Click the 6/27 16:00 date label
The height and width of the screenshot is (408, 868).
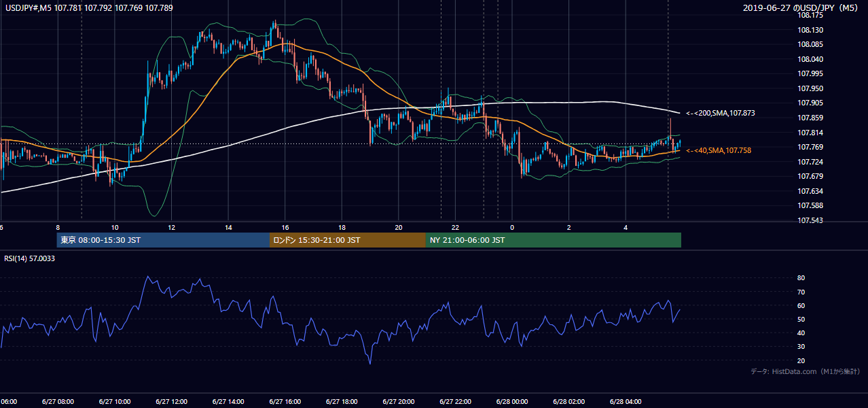click(x=285, y=401)
